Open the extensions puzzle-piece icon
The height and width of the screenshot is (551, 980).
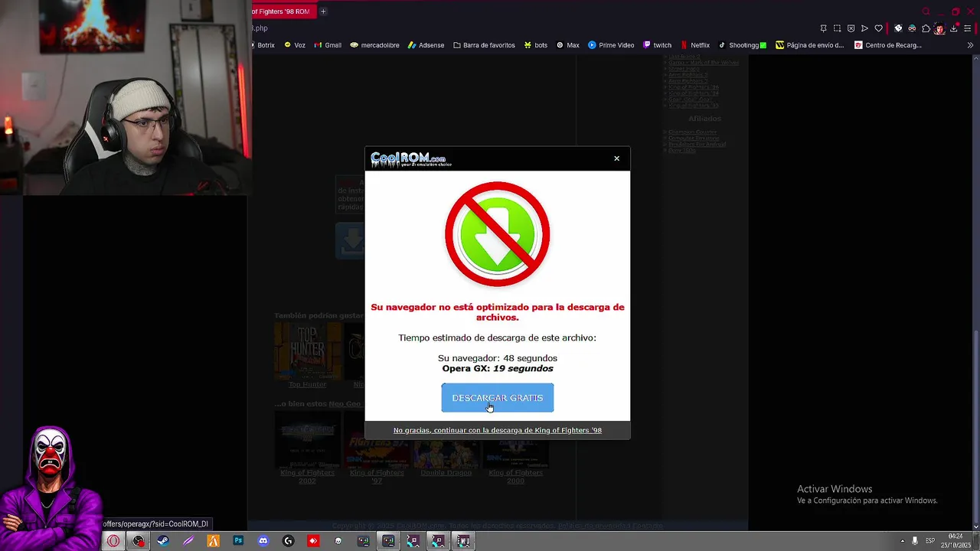[x=926, y=28]
